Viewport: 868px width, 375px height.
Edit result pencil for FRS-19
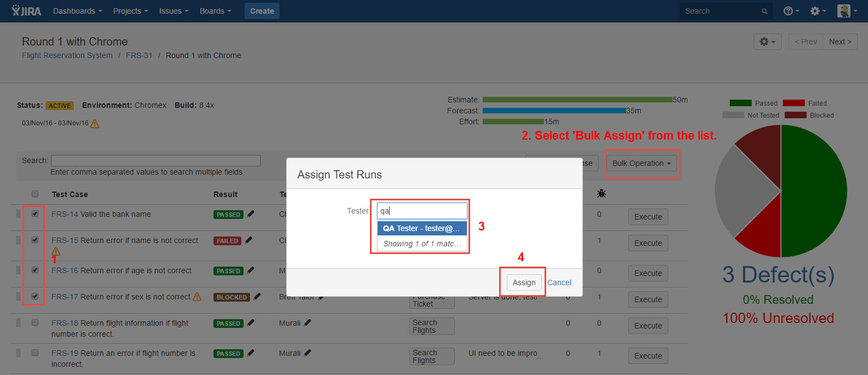coord(251,353)
